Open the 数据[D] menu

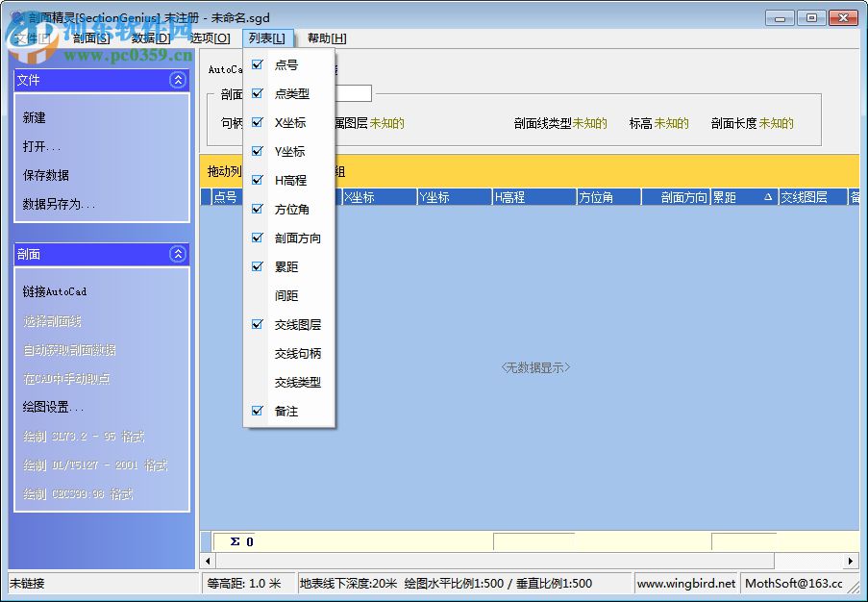(148, 37)
